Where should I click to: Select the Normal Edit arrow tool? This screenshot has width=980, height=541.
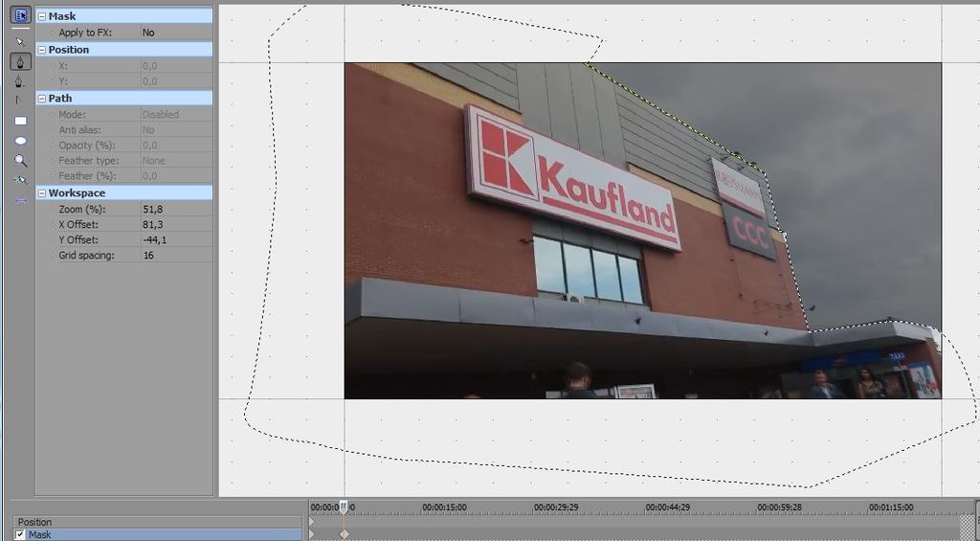click(21, 41)
